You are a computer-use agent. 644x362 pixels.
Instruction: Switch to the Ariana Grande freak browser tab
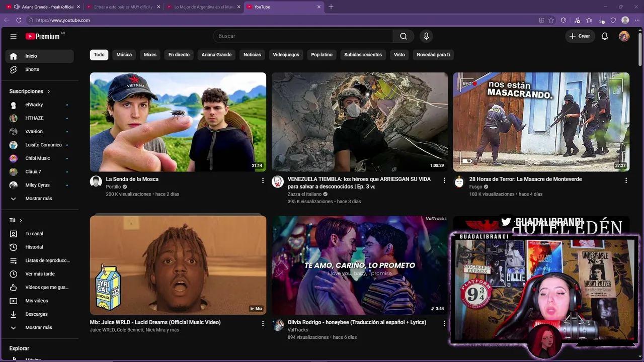pyautogui.click(x=43, y=7)
